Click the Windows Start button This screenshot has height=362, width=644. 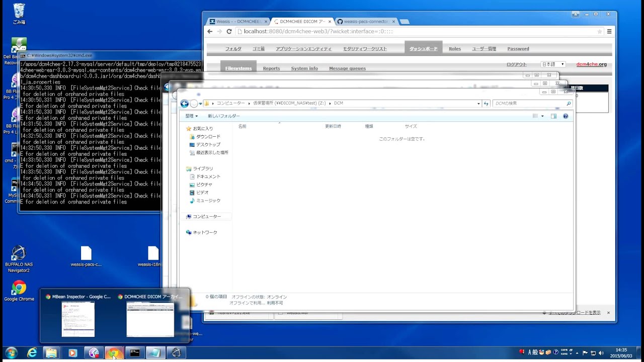[x=11, y=353]
